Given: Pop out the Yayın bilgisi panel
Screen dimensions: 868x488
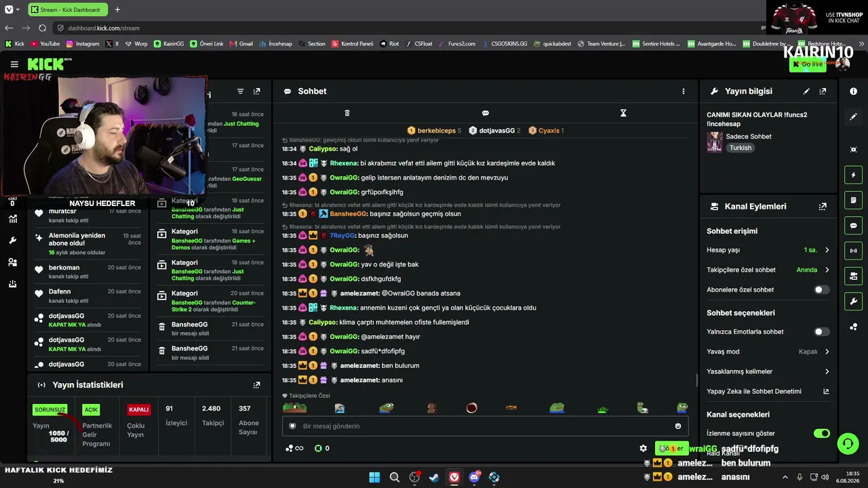Looking at the screenshot, I should tap(823, 91).
